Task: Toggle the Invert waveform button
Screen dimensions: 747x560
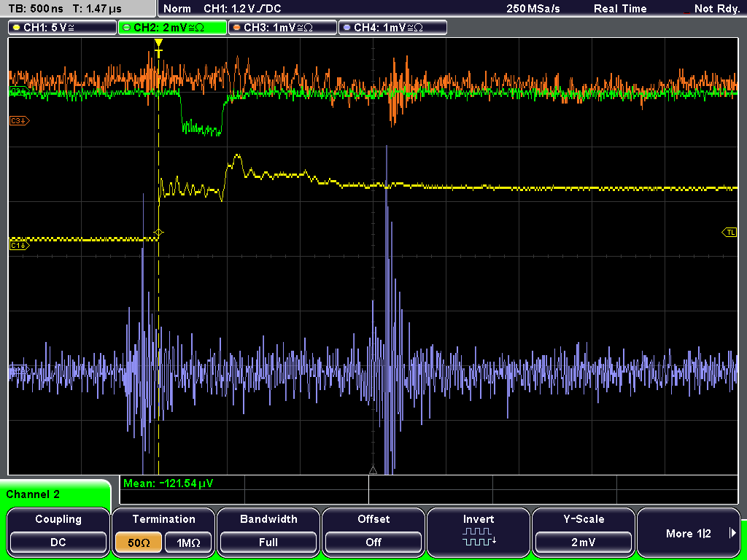Action: pyautogui.click(x=479, y=531)
